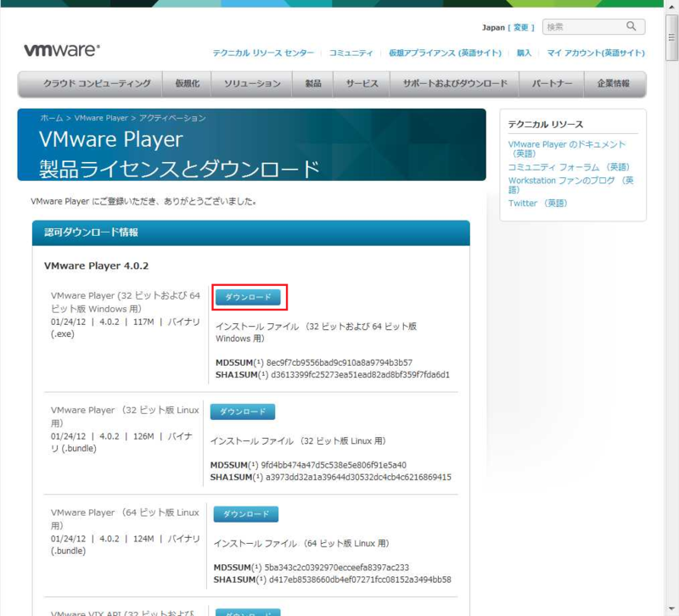Open the 製品 menu
Image resolution: width=679 pixels, height=616 pixels.
312,84
